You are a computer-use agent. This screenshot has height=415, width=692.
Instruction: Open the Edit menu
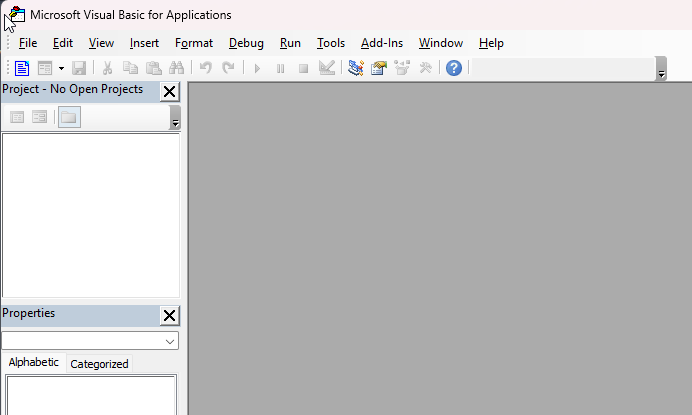coord(63,43)
